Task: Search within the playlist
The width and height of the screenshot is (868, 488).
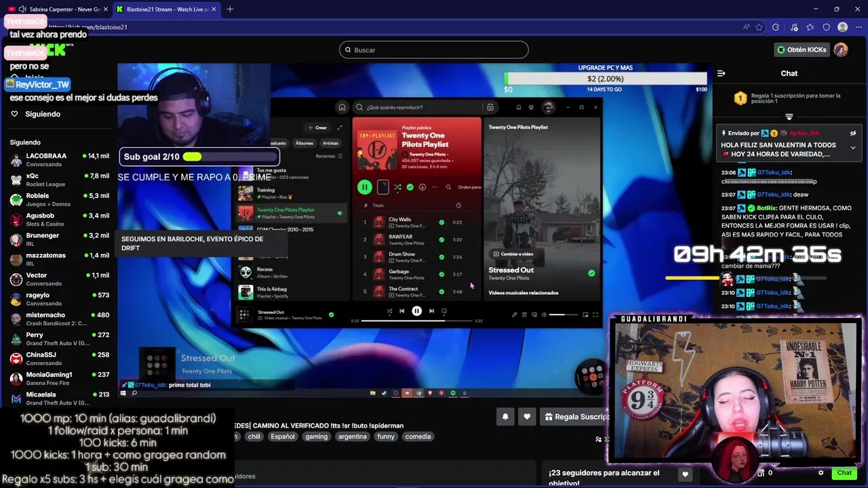Action: (x=448, y=187)
